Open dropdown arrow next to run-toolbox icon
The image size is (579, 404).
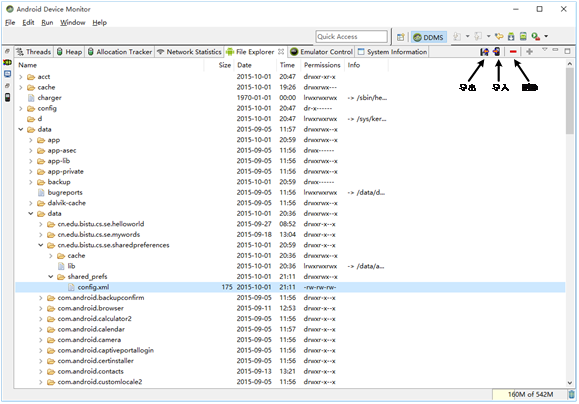click(x=546, y=36)
